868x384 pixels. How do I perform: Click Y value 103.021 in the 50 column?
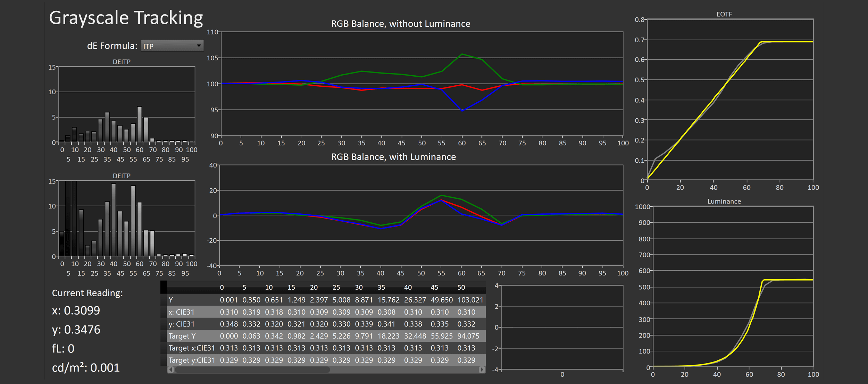[x=470, y=300]
